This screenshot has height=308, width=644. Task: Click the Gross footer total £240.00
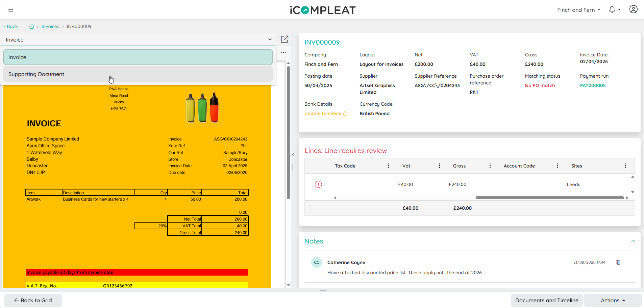[462, 208]
